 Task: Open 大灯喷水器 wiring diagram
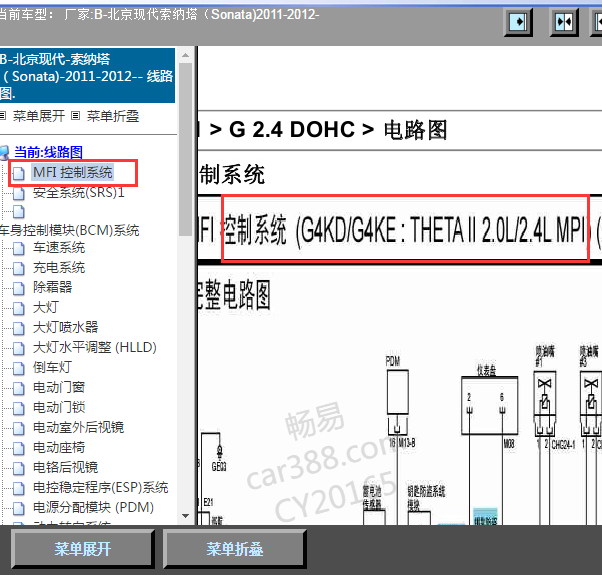tap(65, 327)
